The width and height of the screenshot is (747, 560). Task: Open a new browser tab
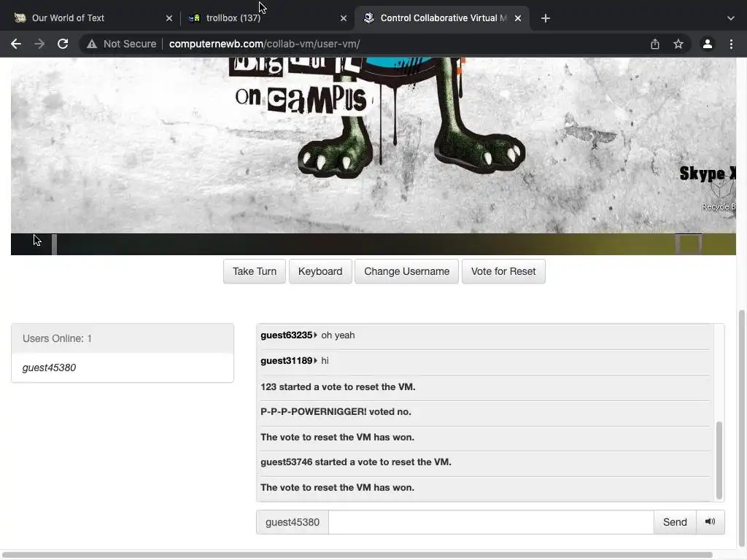point(546,18)
